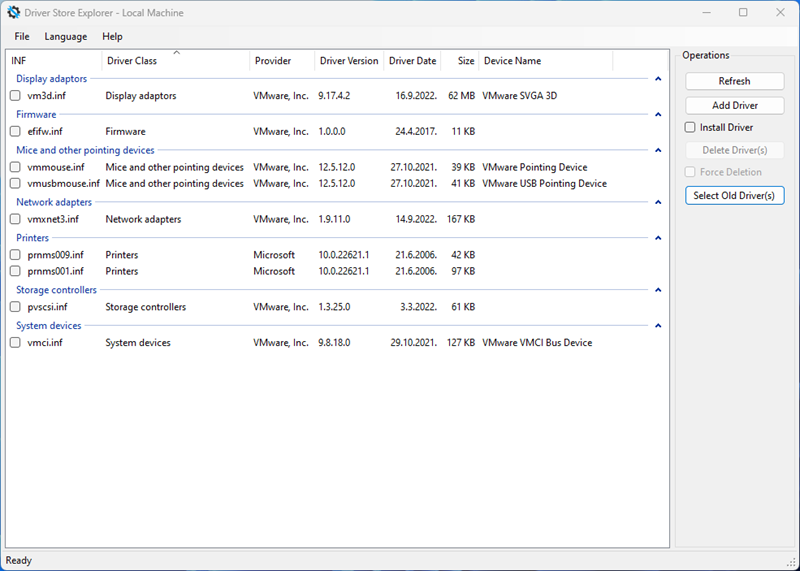Check the vmxnet3.inf driver checkbox
Viewport: 800px width, 571px height.
point(15,219)
